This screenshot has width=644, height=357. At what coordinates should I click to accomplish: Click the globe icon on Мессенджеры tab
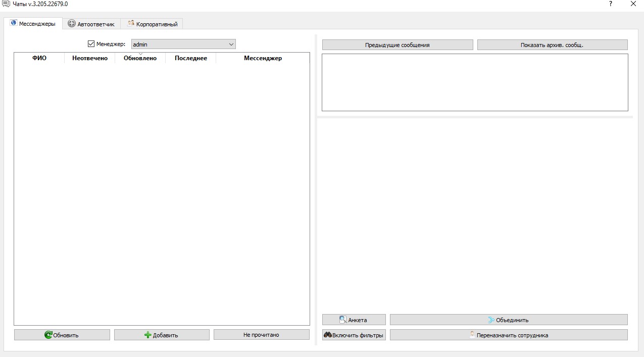14,23
